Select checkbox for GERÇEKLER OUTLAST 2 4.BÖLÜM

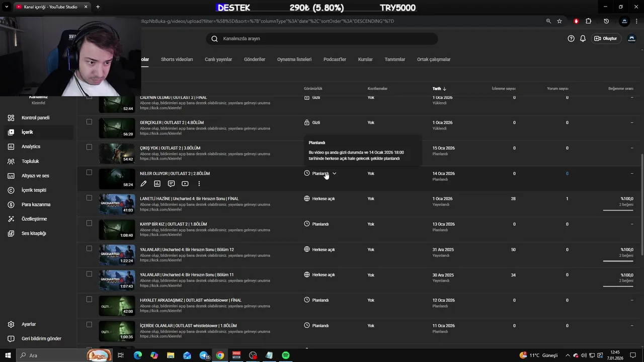(x=89, y=122)
